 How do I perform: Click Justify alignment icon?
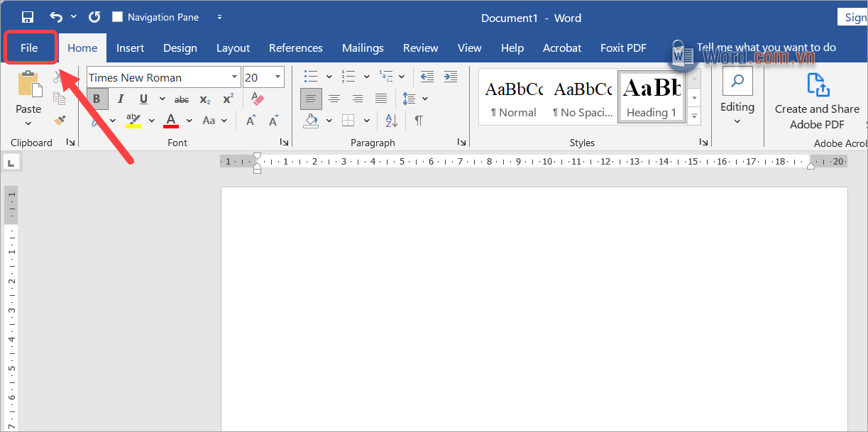tap(381, 99)
